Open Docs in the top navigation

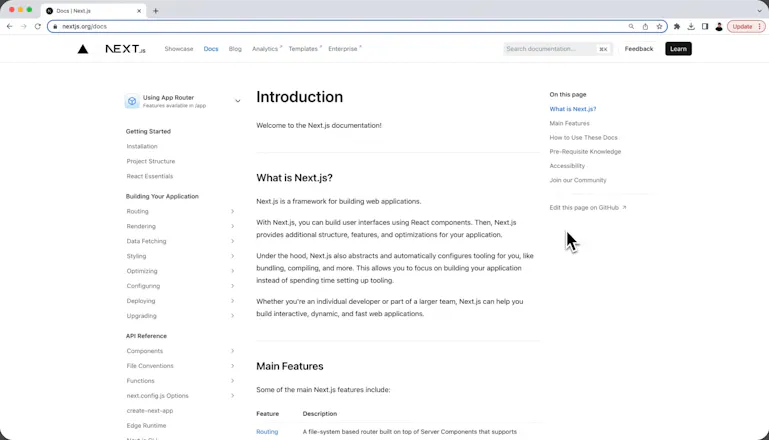pyautogui.click(x=211, y=49)
